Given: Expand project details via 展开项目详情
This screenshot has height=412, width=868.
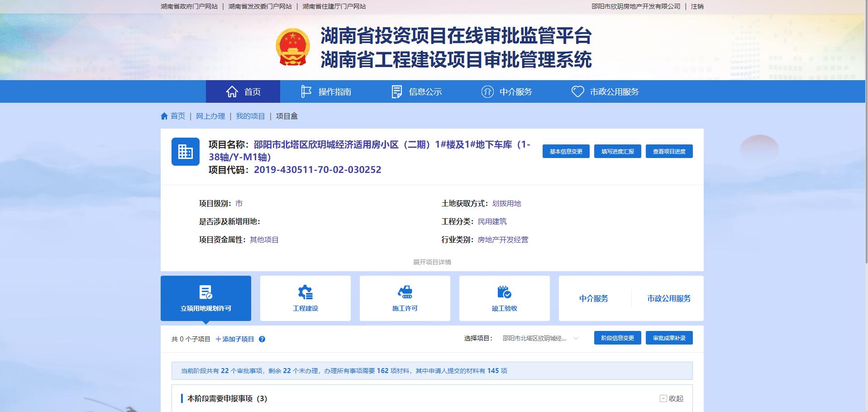Looking at the screenshot, I should pos(432,262).
